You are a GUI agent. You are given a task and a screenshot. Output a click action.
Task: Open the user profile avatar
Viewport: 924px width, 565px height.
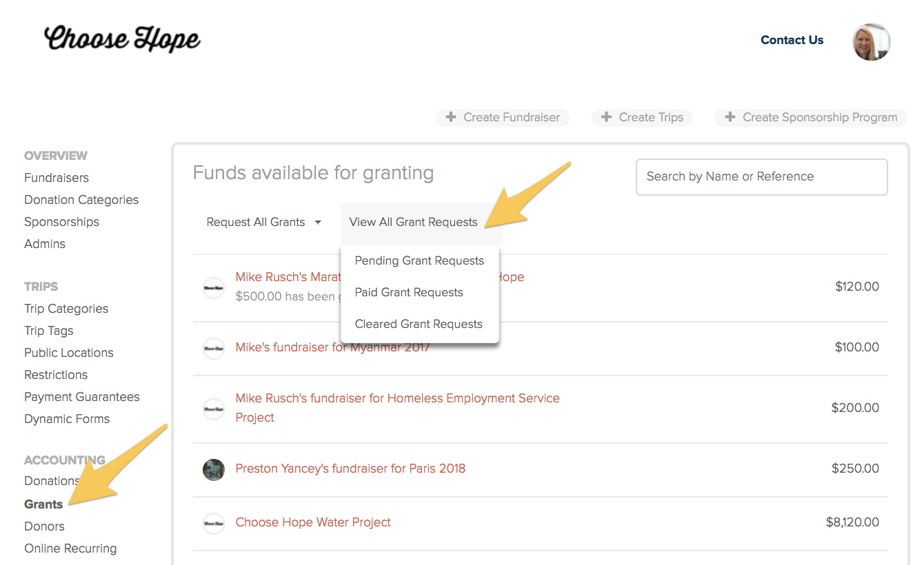pyautogui.click(x=872, y=41)
